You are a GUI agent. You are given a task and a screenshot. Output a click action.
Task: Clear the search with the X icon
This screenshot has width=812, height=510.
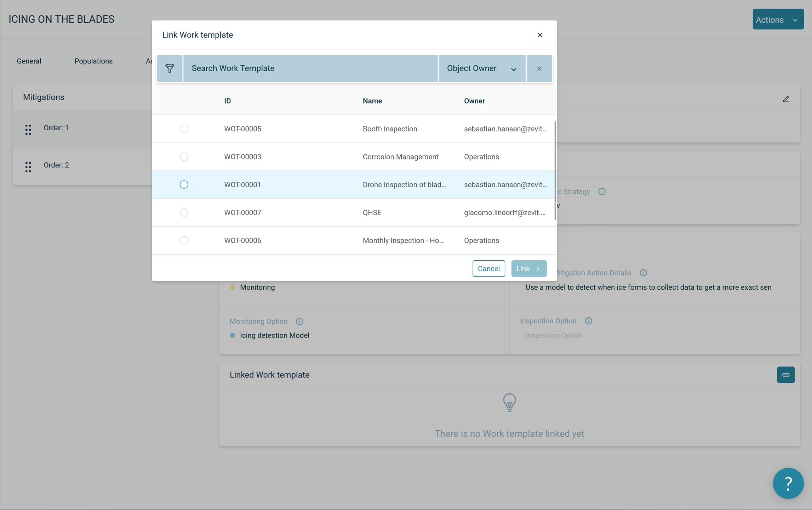point(539,68)
